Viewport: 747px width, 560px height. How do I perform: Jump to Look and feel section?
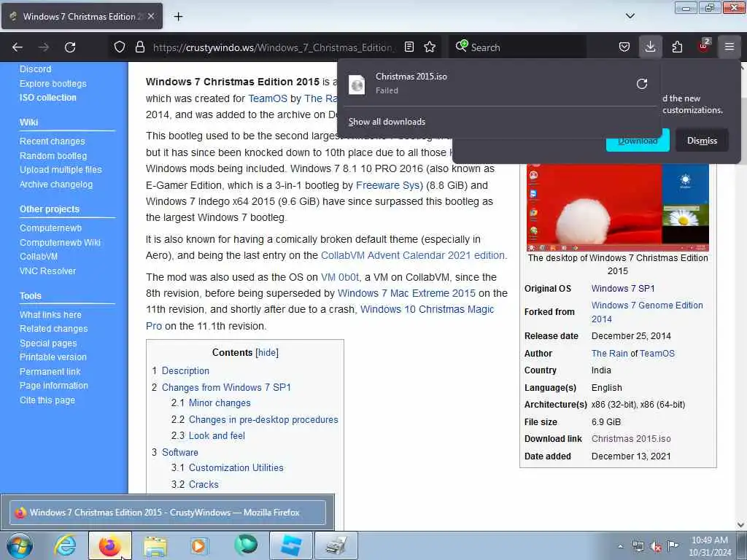217,436
